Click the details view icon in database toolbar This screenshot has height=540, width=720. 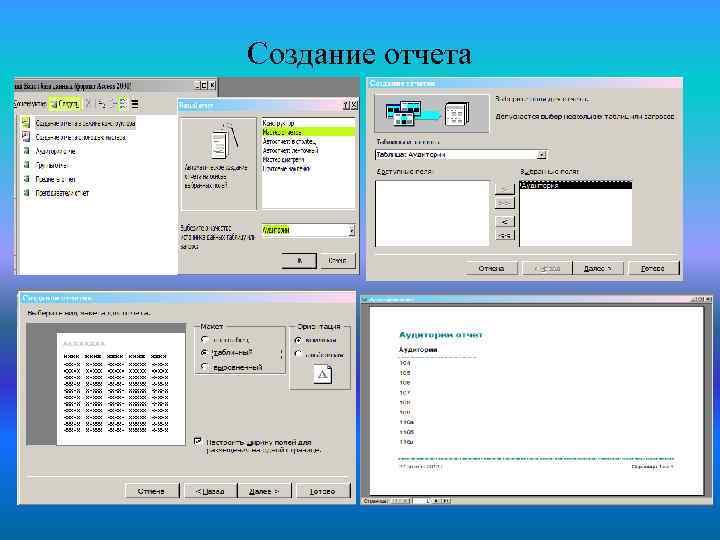click(x=135, y=104)
